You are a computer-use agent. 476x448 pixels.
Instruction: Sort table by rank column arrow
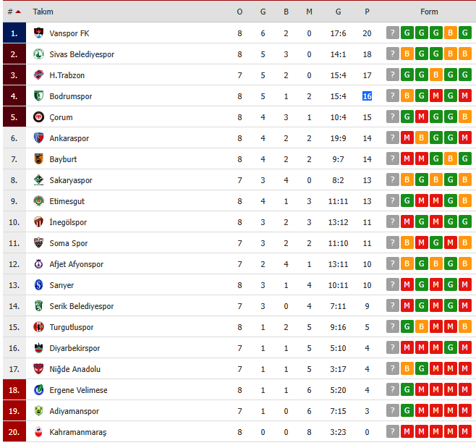(17, 12)
